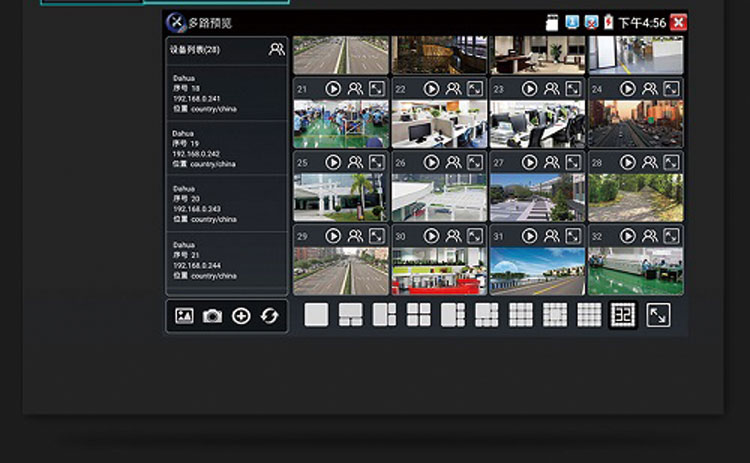
Task: Take a snapshot with camera icon
Action: pos(212,316)
